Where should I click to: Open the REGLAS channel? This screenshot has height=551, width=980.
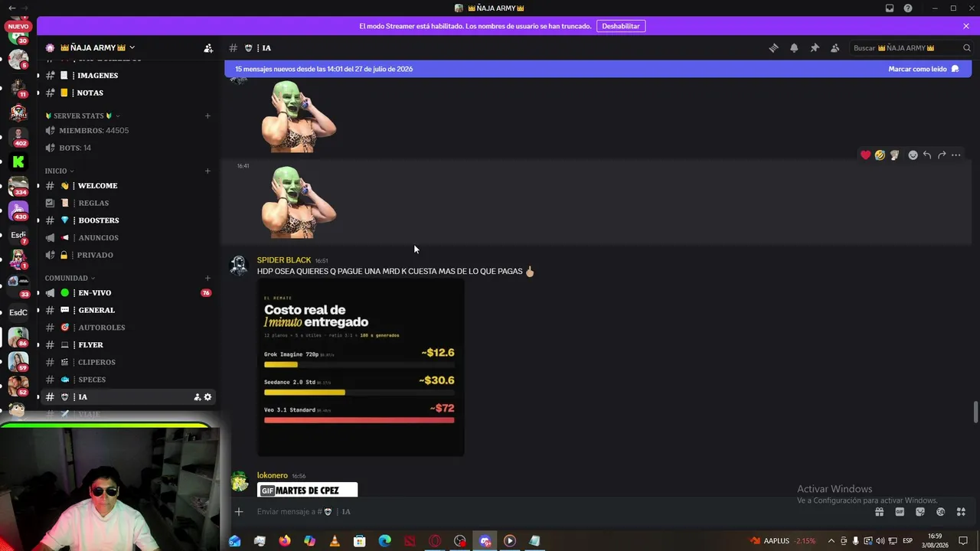coord(128,203)
